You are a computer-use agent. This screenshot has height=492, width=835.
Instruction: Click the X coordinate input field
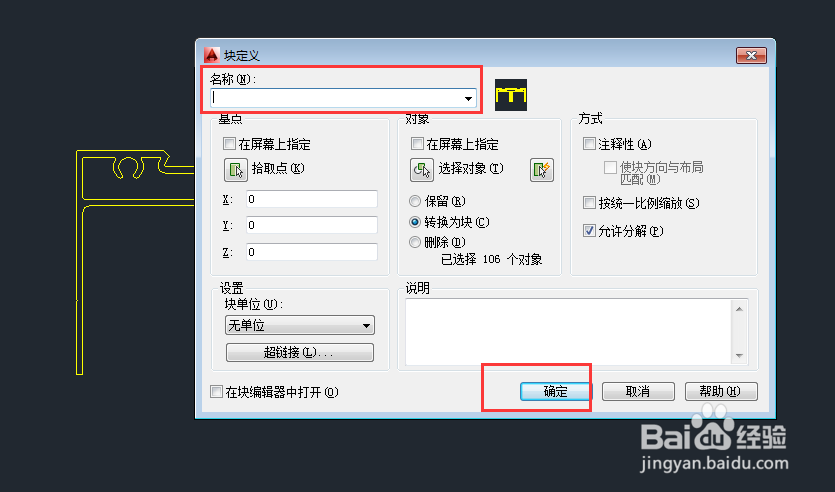click(x=312, y=199)
